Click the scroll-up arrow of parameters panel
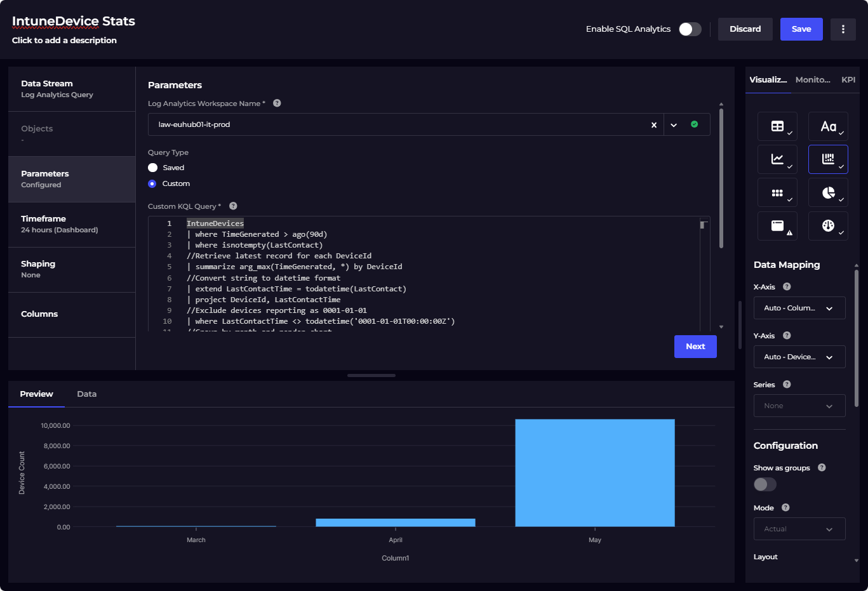This screenshot has width=868, height=591. 721,103
